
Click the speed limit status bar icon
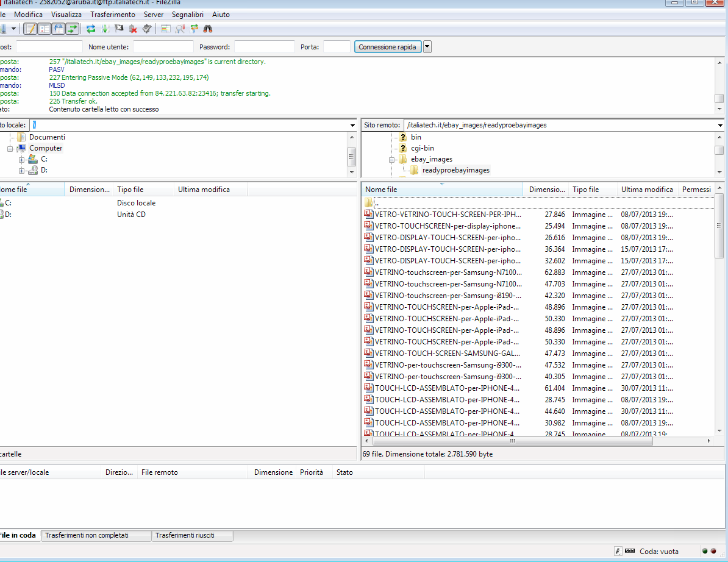(x=630, y=551)
